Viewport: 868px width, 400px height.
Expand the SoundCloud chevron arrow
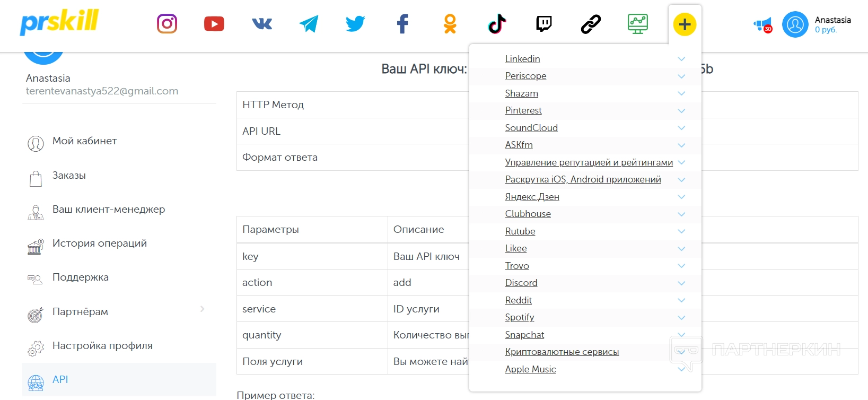[681, 128]
